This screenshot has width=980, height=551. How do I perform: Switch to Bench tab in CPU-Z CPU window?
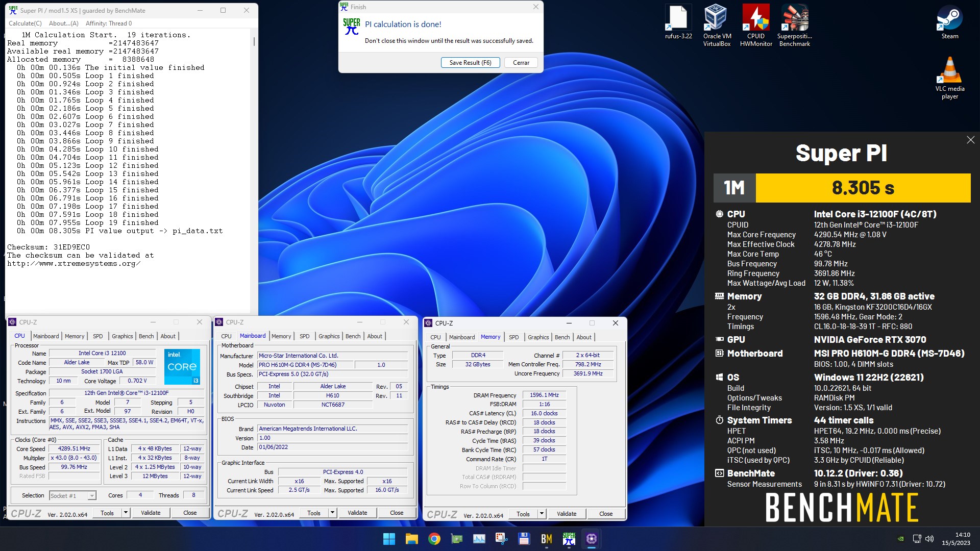146,336
